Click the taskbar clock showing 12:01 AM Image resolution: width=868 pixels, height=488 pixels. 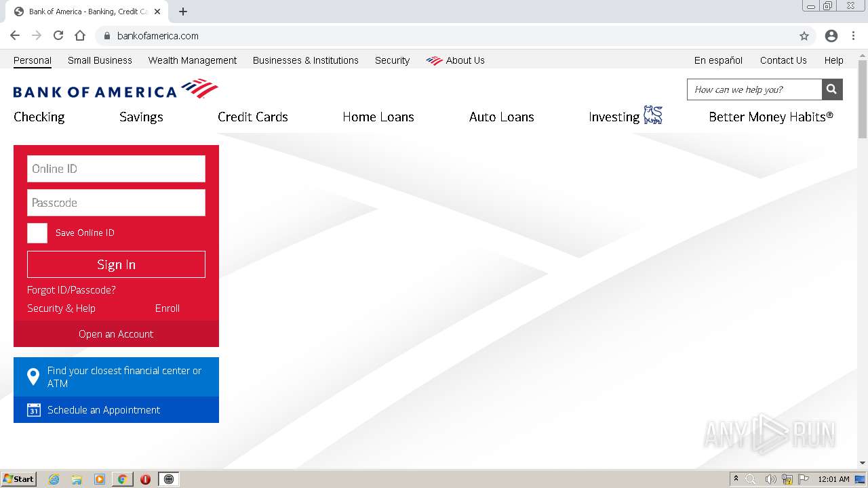(x=833, y=479)
